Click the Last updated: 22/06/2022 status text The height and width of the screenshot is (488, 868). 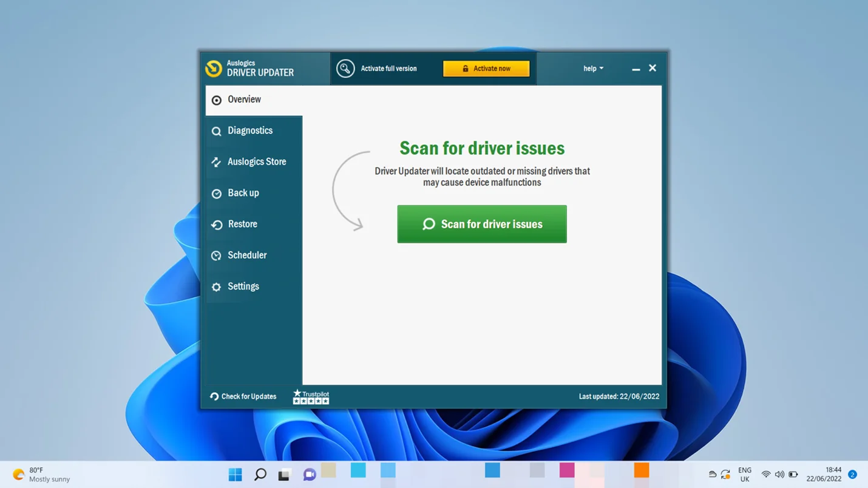coord(619,396)
